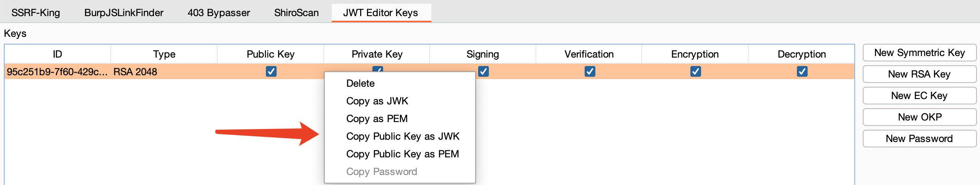Switch to the 403 Bypasser tab
This screenshot has width=980, height=185.
coord(218,13)
